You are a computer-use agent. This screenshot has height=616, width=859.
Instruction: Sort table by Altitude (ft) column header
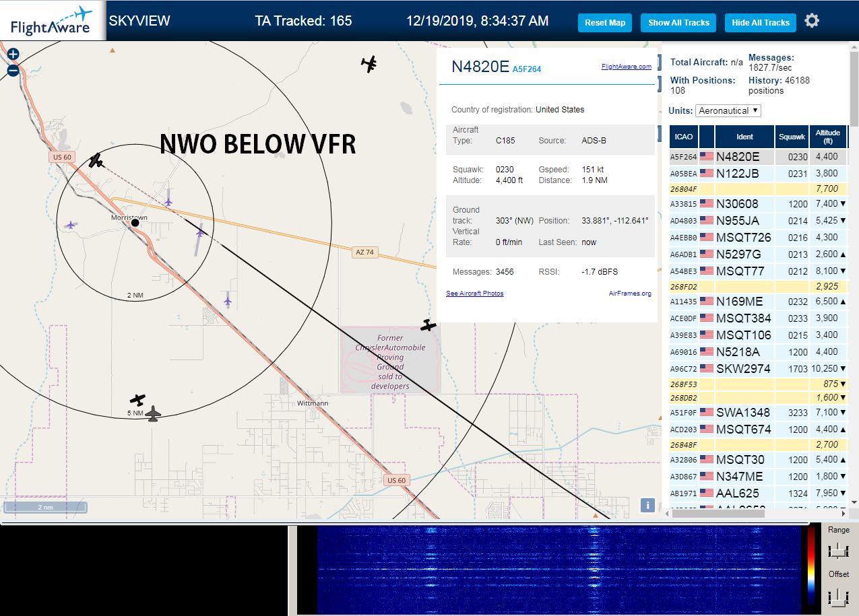click(x=827, y=137)
